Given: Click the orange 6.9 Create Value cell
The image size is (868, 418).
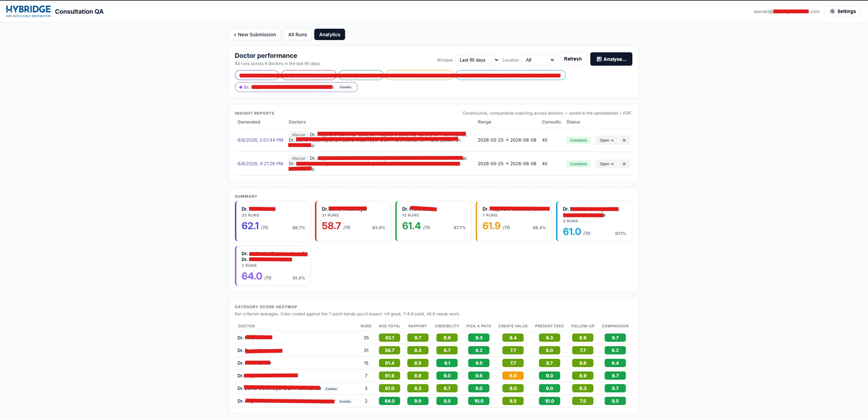Looking at the screenshot, I should click(x=513, y=376).
